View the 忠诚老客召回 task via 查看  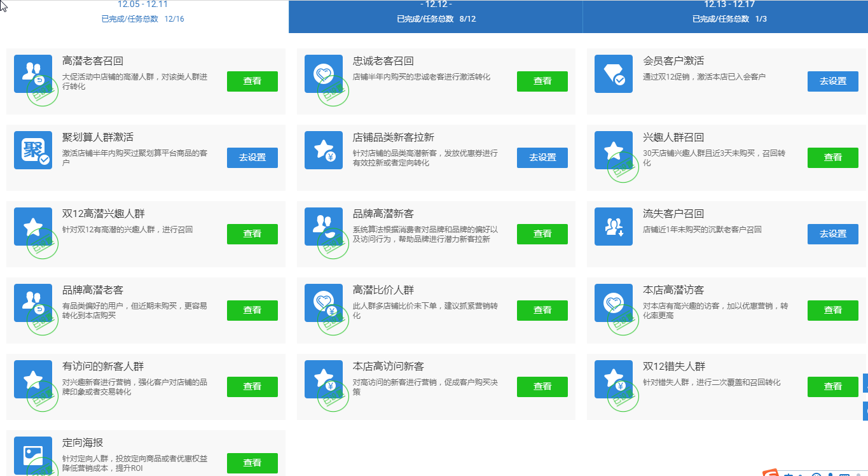[542, 81]
